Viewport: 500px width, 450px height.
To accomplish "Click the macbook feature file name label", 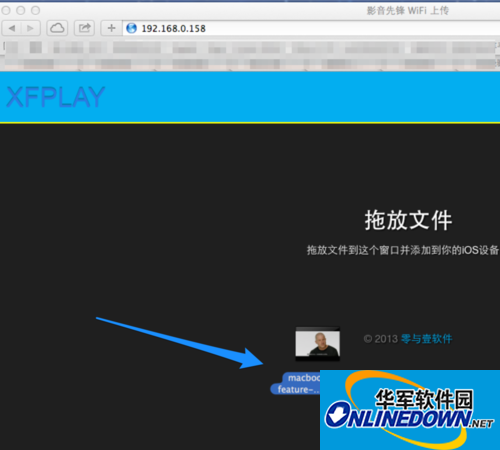I will coord(295,384).
